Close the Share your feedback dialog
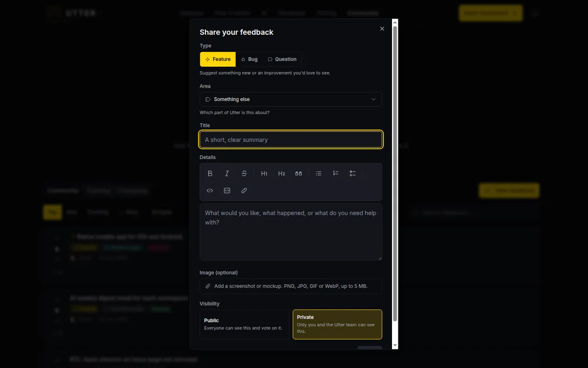 click(382, 28)
